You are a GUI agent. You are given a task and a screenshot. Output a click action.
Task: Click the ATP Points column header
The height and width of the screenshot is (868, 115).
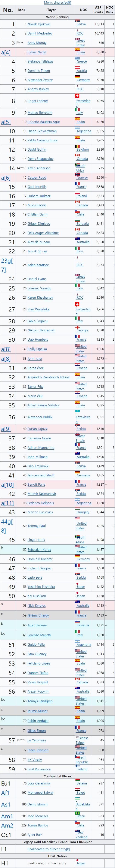98,10
